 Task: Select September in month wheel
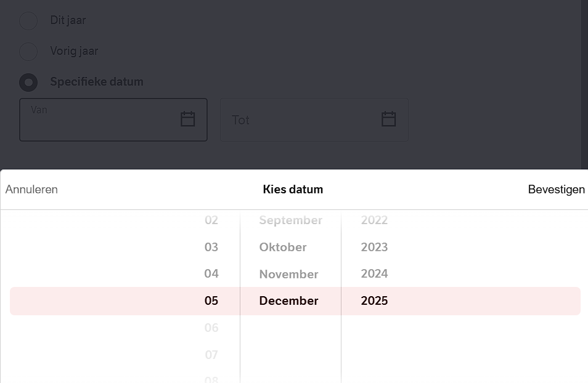coord(290,220)
